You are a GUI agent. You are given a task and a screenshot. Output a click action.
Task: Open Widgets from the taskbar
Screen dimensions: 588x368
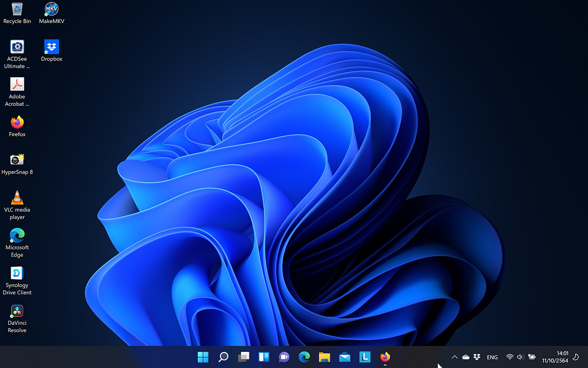click(263, 357)
